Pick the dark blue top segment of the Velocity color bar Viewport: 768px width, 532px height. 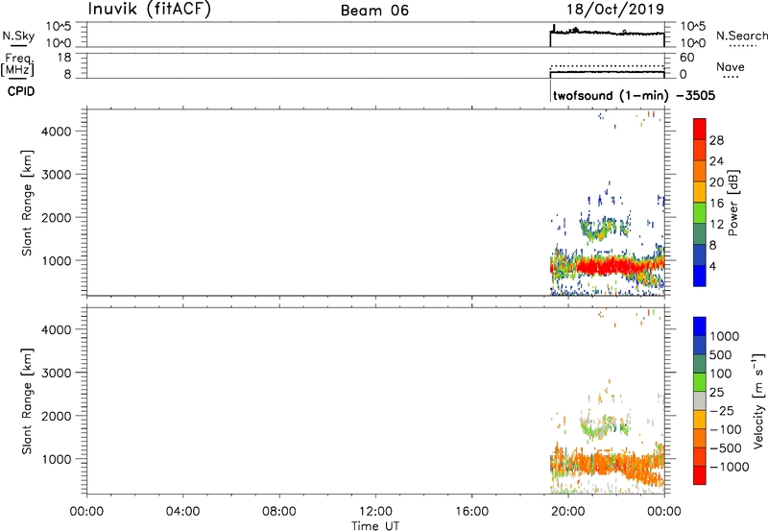point(700,326)
